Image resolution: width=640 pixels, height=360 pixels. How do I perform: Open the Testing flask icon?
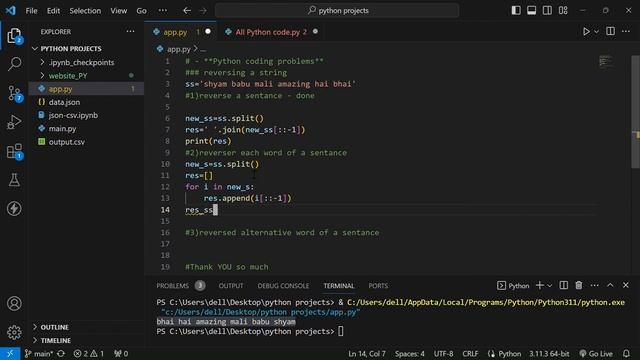(14, 180)
